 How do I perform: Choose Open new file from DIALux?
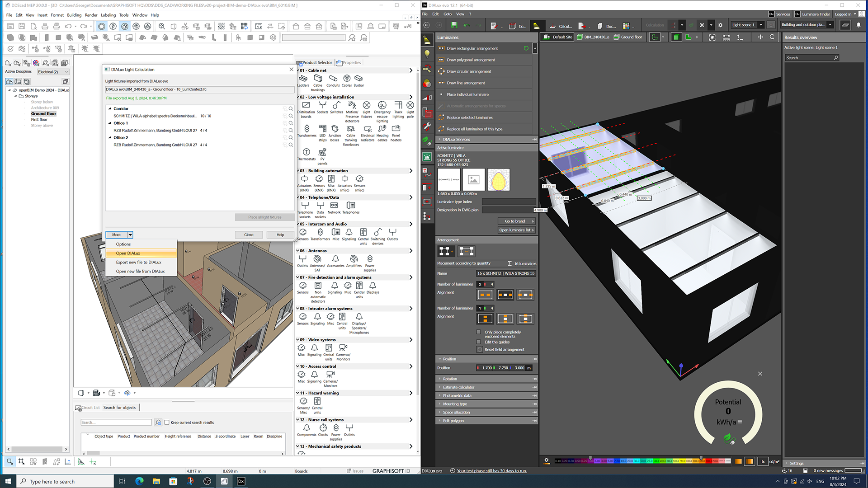(141, 272)
